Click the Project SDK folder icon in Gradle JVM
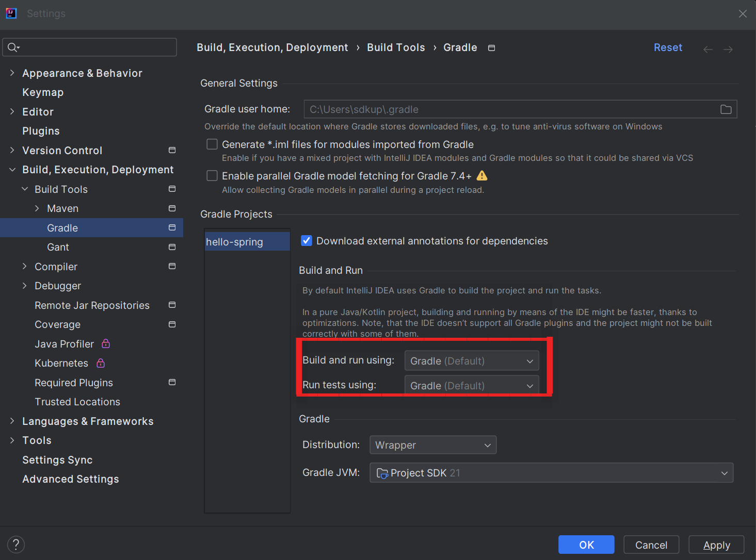 pyautogui.click(x=382, y=473)
